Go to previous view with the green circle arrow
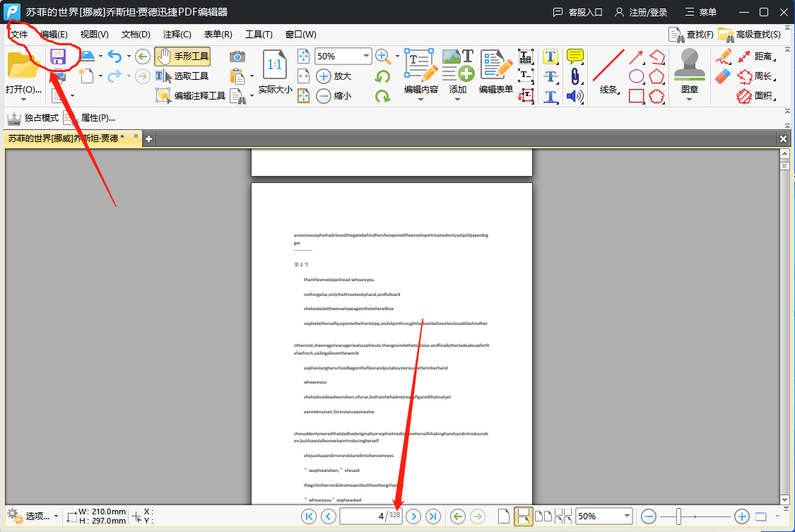795x532 pixels. (x=143, y=57)
